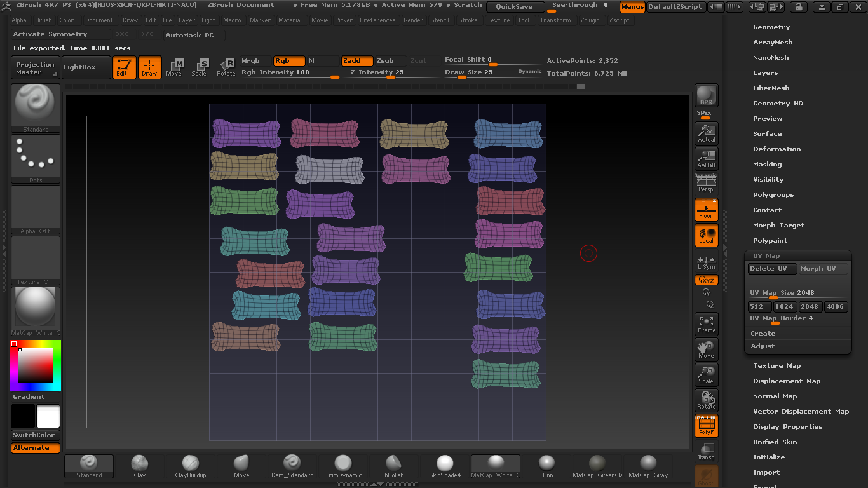Screen dimensions: 868x488
Task: Expand the Masking subpalette
Action: pyautogui.click(x=767, y=165)
